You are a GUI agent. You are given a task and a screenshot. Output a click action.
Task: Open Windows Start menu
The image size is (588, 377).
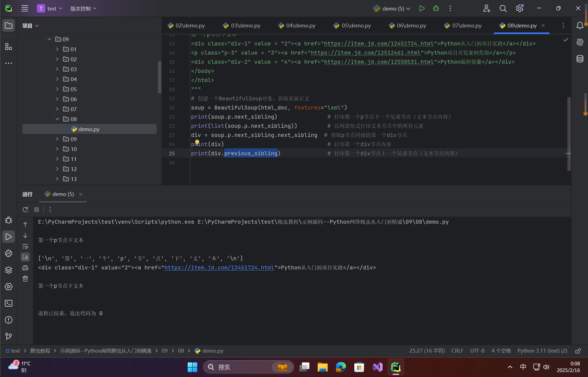192,367
